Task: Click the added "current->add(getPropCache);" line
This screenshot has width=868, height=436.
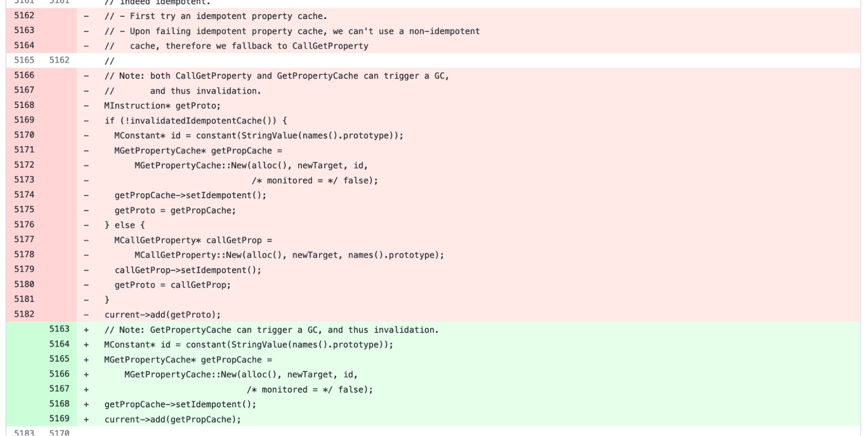Action: pyautogui.click(x=172, y=420)
